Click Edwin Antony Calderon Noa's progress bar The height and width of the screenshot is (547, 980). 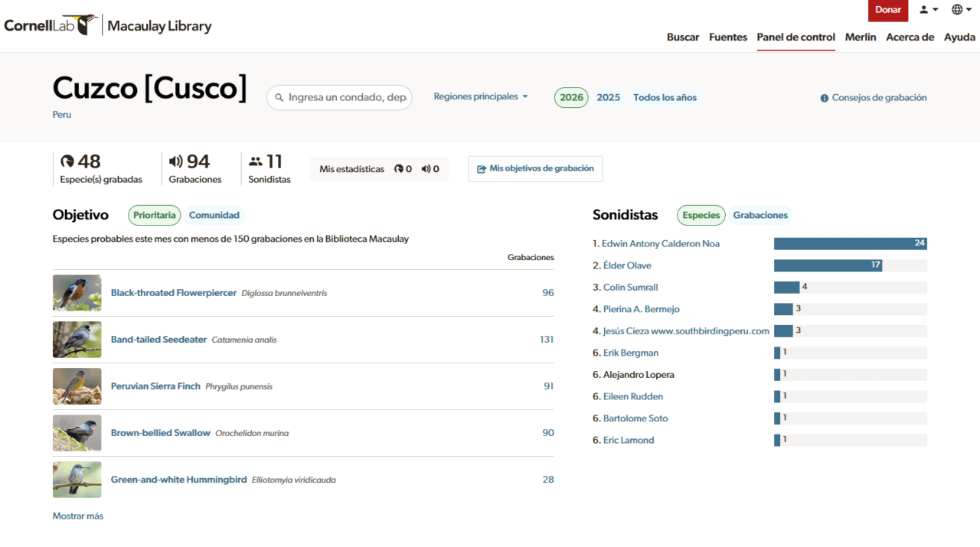pyautogui.click(x=850, y=244)
